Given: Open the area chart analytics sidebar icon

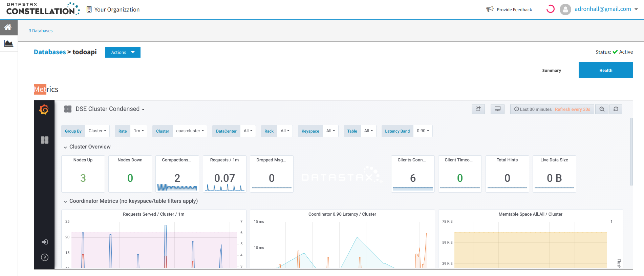Looking at the screenshot, I should (8, 43).
